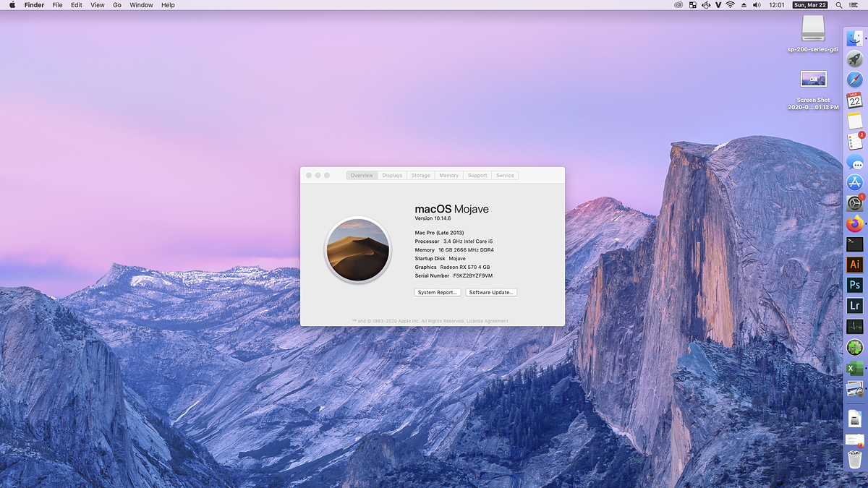Image resolution: width=868 pixels, height=488 pixels.
Task: Click the Sun, Mar 22 date item
Action: [x=809, y=5]
